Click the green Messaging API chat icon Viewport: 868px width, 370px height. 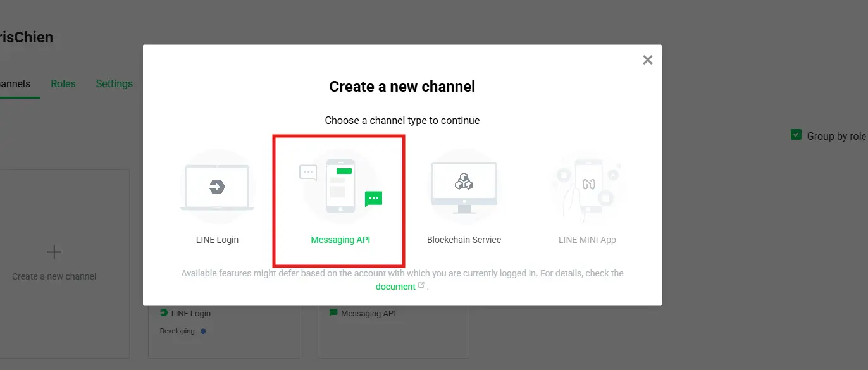333,313
